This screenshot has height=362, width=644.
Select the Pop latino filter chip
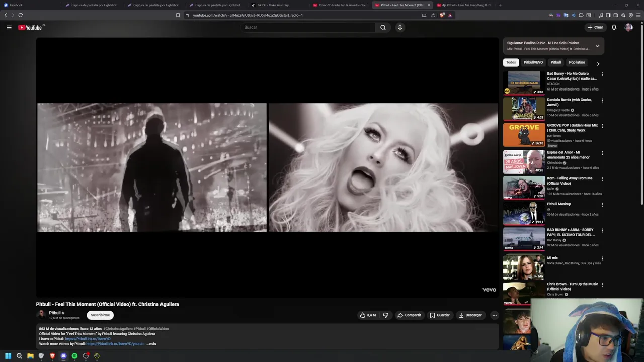[577, 62]
